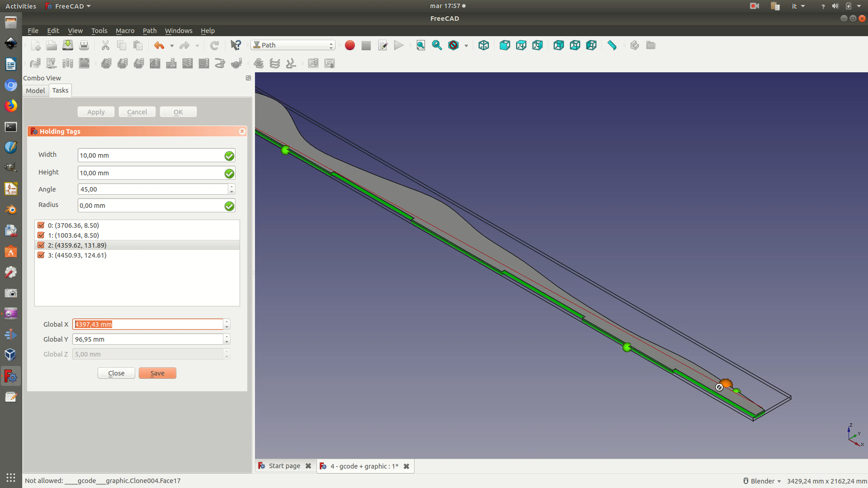The height and width of the screenshot is (488, 868).
Task: Expand the redo history dropdown arrow
Action: [197, 46]
